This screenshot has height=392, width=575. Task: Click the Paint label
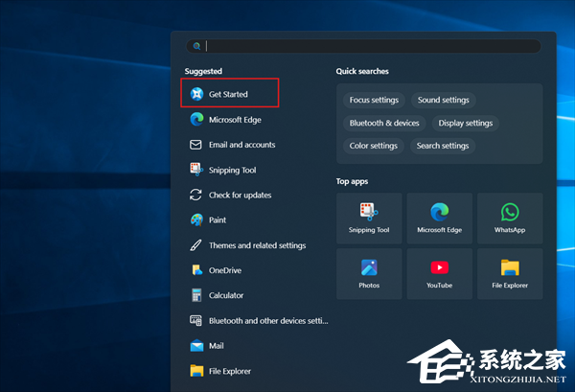(x=218, y=220)
